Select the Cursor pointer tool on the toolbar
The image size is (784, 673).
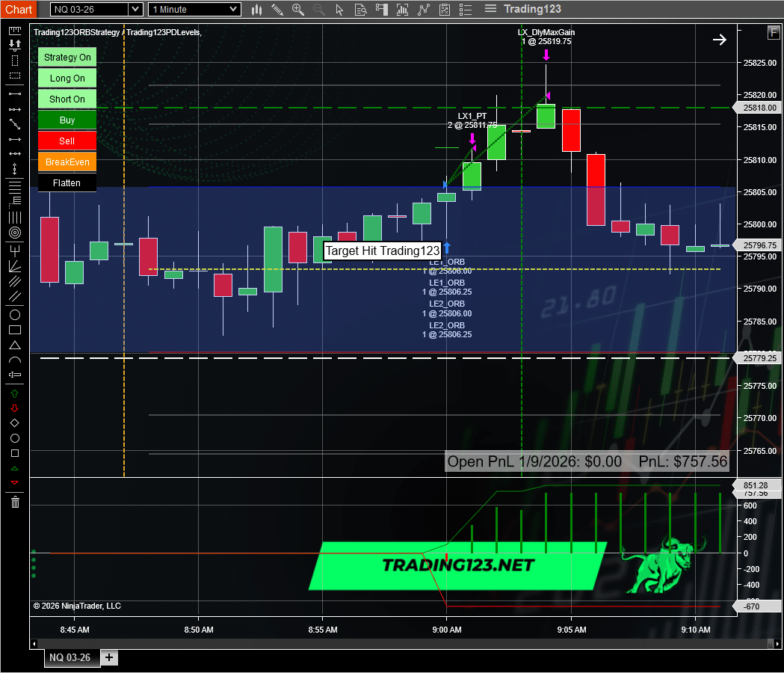pyautogui.click(x=340, y=9)
